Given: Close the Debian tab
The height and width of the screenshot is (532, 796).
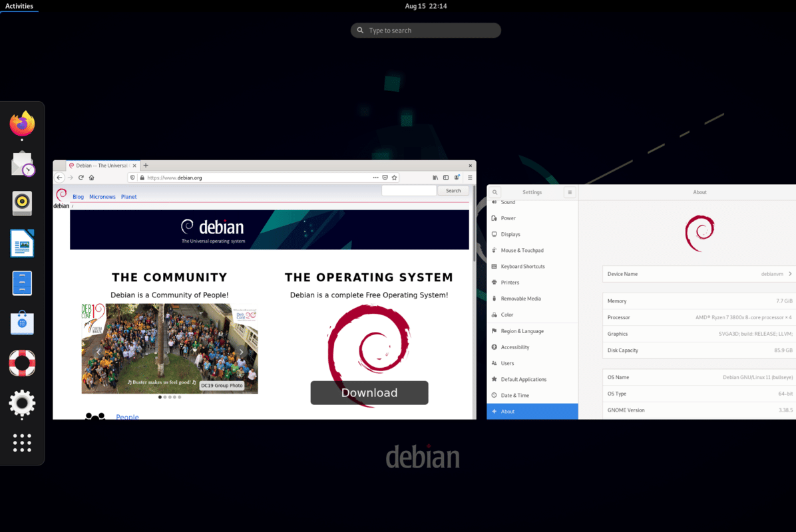Looking at the screenshot, I should tap(134, 166).
